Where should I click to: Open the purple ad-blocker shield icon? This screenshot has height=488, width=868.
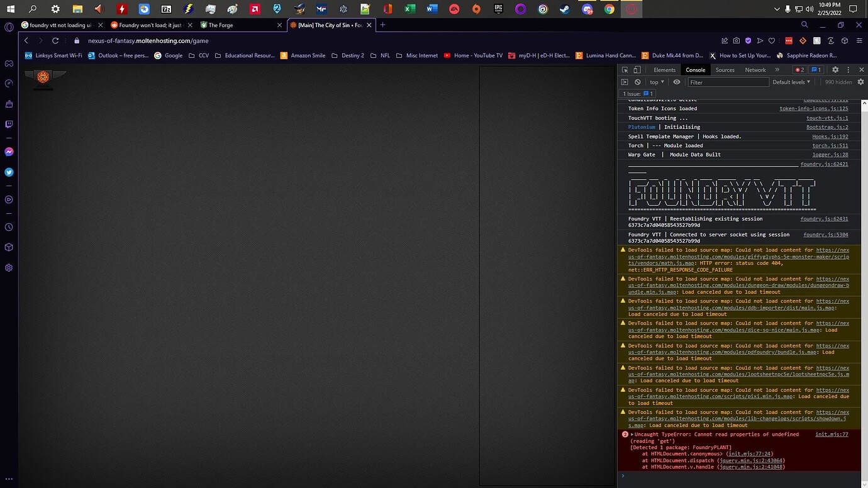748,40
